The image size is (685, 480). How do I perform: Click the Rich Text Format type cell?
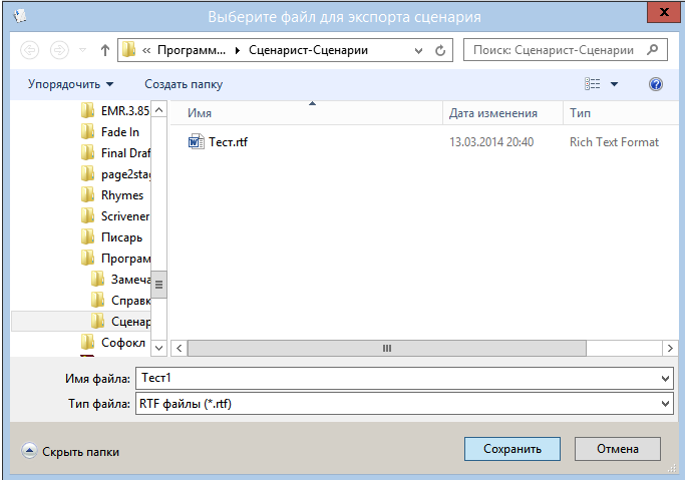point(614,142)
